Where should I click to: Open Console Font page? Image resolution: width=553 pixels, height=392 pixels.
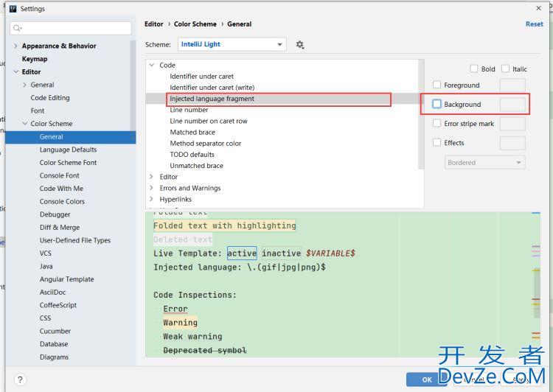(x=59, y=175)
